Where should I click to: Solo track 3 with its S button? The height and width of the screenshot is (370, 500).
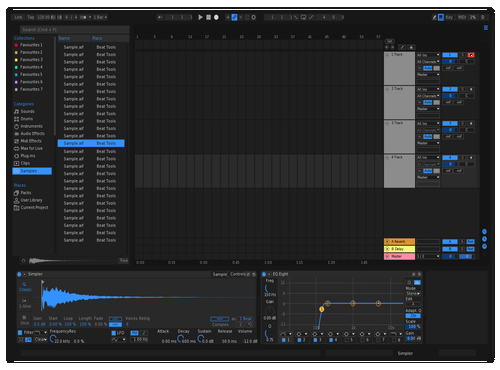point(463,123)
